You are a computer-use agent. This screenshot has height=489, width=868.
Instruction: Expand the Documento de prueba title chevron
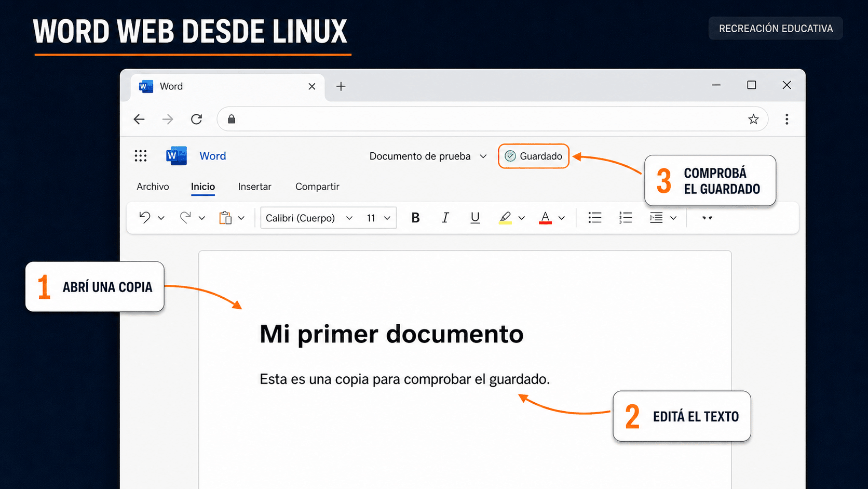coord(483,156)
